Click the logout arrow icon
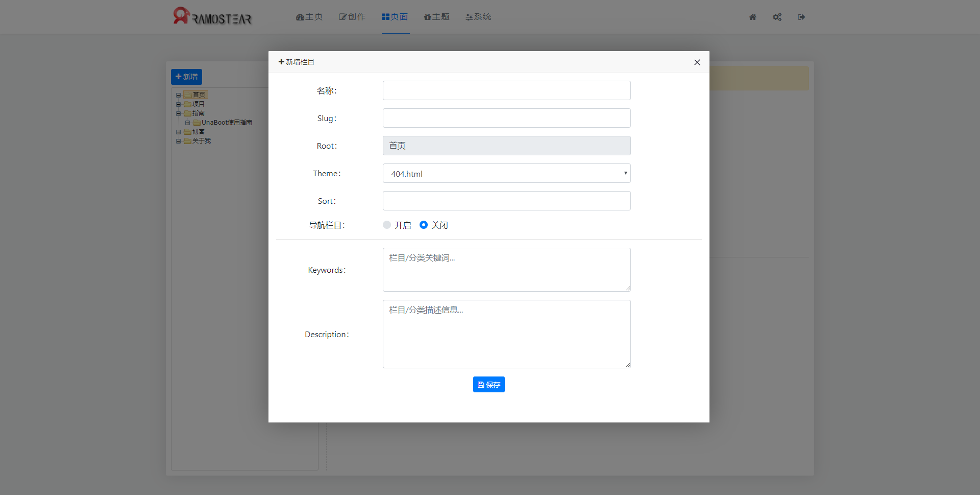The width and height of the screenshot is (980, 495). click(801, 17)
